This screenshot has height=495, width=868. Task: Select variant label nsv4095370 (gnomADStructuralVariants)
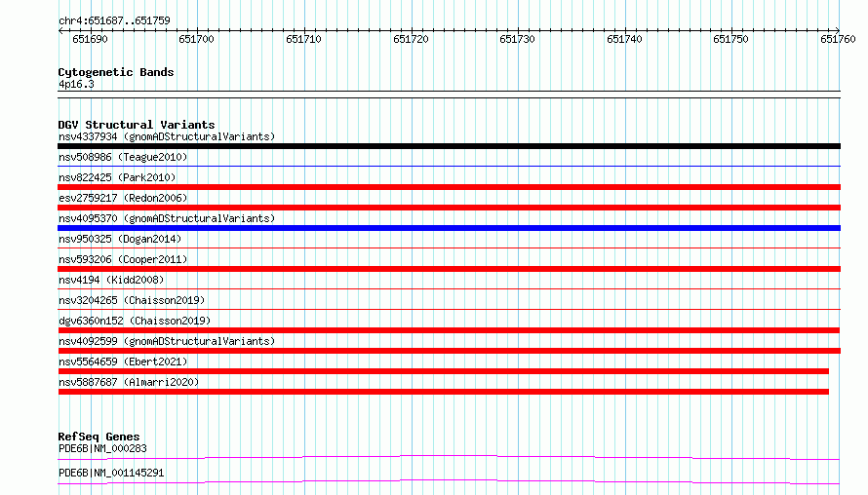click(x=167, y=218)
